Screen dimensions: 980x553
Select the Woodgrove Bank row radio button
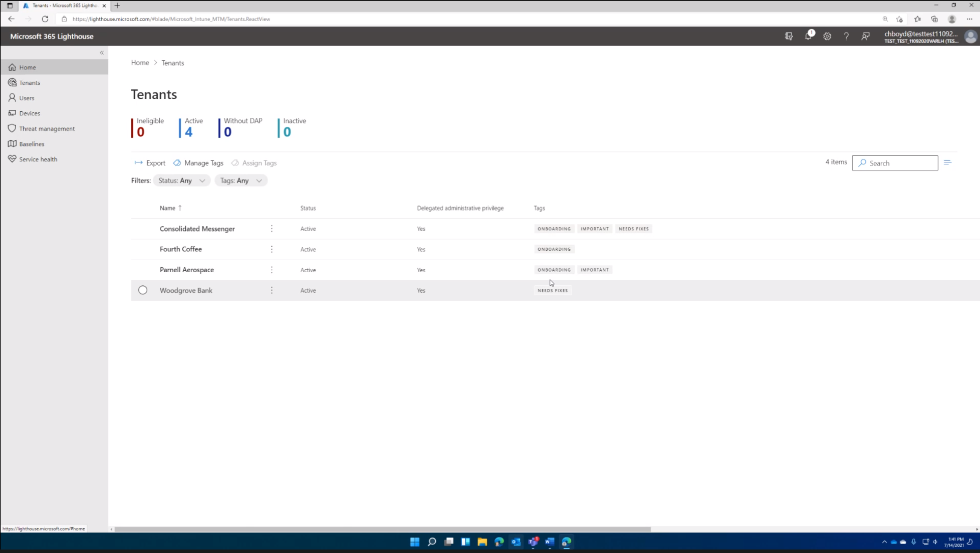click(143, 290)
